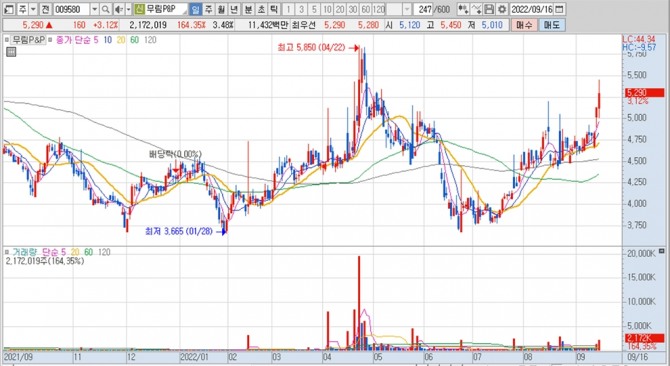Switch to the 월 monthly chart tab
Screen dimensions: 670x366
(221, 9)
